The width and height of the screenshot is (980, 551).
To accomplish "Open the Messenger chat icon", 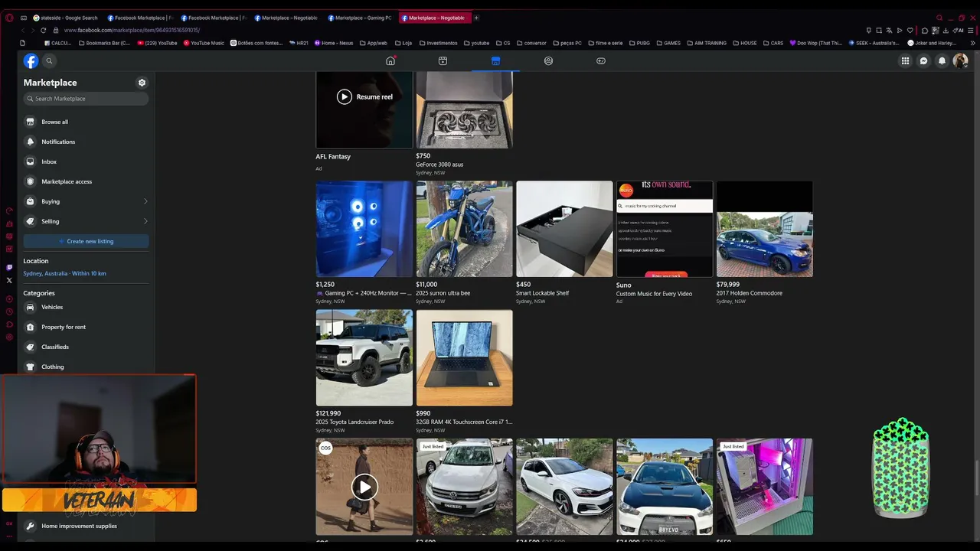I will [923, 61].
